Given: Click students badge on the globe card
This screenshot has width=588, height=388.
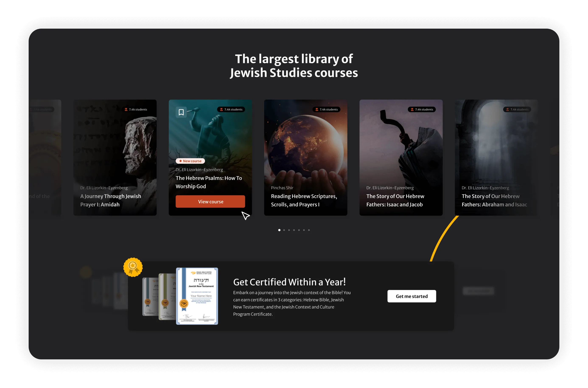Looking at the screenshot, I should click(326, 109).
